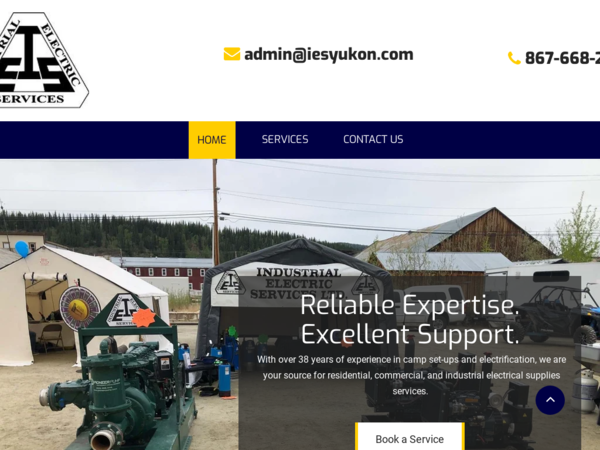Click the Book a Service button
Screen dimensions: 600x450
[x=410, y=437]
